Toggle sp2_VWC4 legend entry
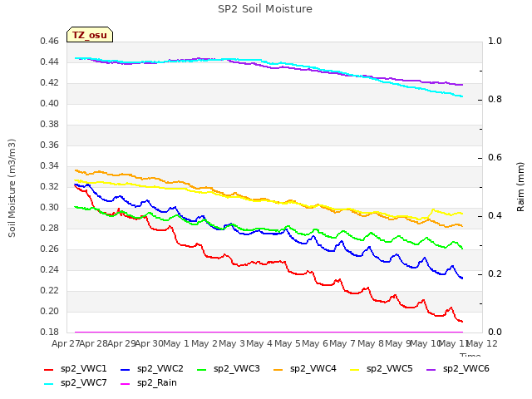The height and width of the screenshot is (399, 532). pyautogui.click(x=305, y=369)
